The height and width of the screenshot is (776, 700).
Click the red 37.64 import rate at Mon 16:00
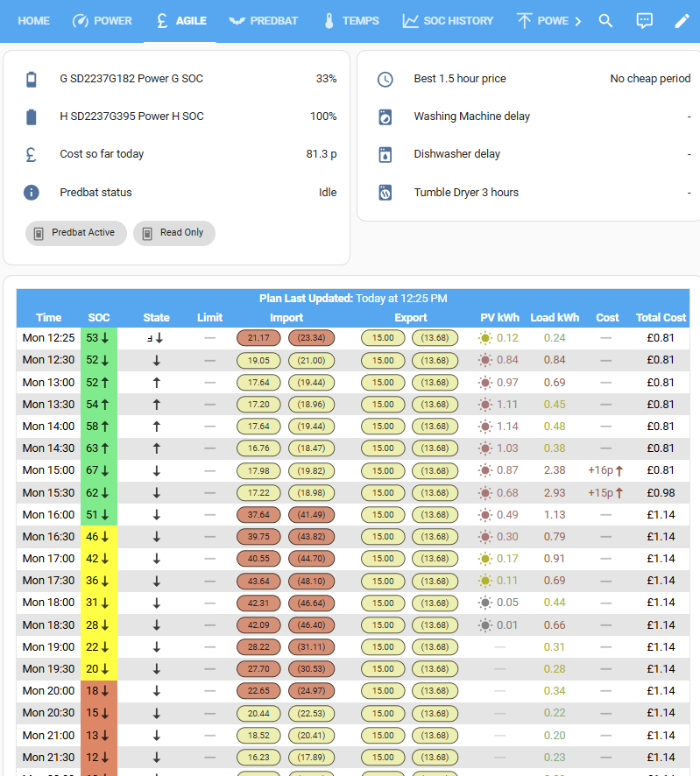click(x=259, y=515)
